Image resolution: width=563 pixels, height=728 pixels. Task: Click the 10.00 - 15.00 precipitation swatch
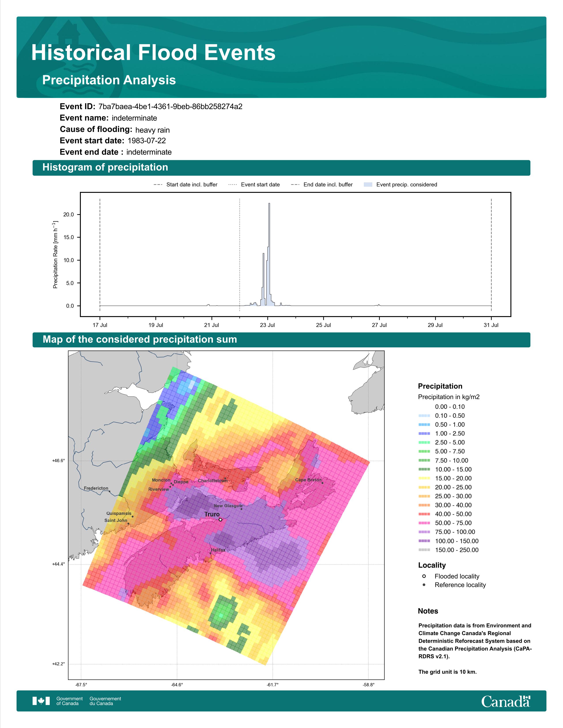[424, 469]
